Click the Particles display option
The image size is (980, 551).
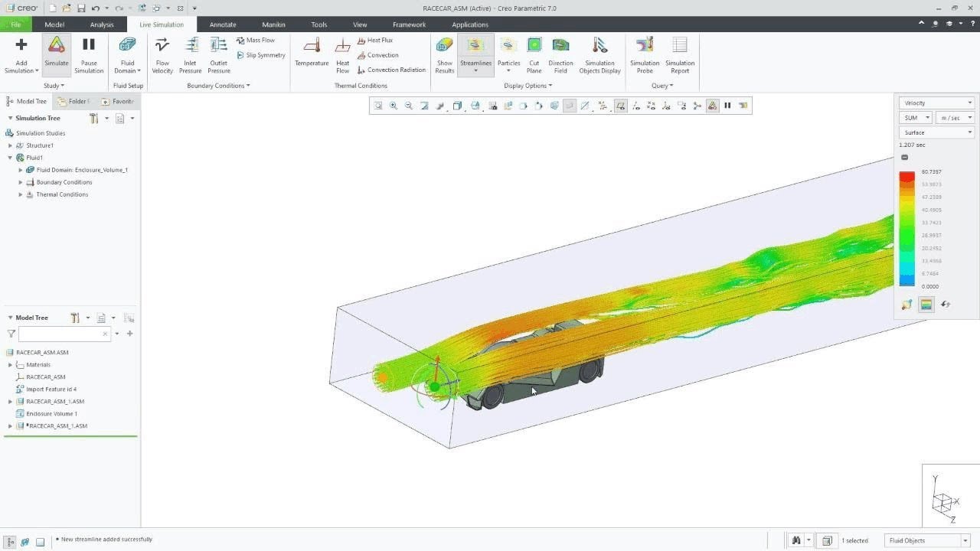point(508,54)
